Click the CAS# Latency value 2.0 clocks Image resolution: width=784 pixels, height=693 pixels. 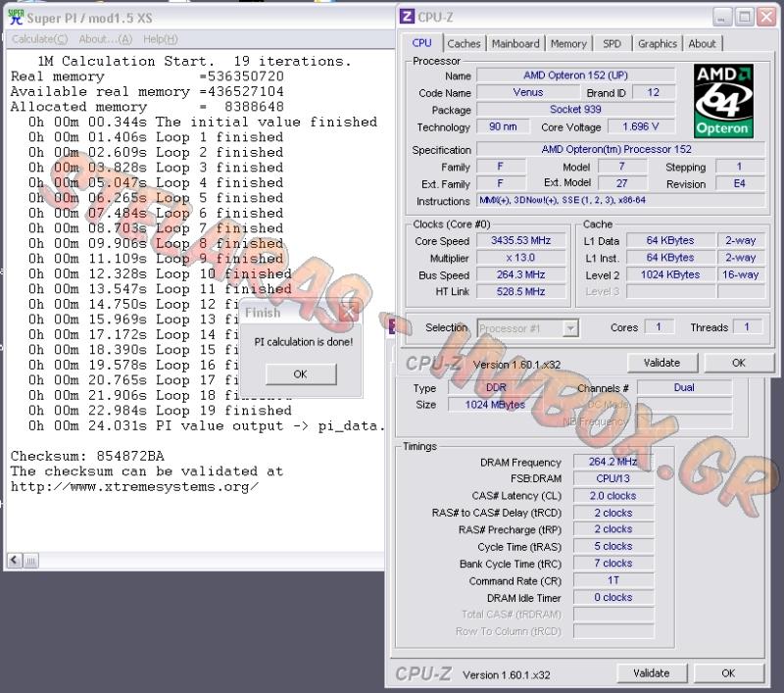click(x=613, y=496)
